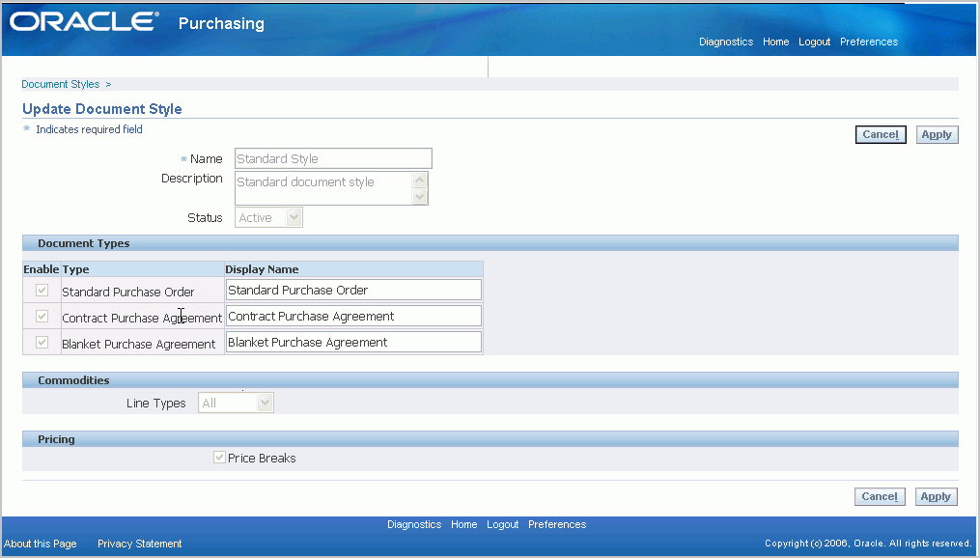Toggle Standard Purchase Order enable checkbox
The height and width of the screenshot is (558, 980).
42,290
